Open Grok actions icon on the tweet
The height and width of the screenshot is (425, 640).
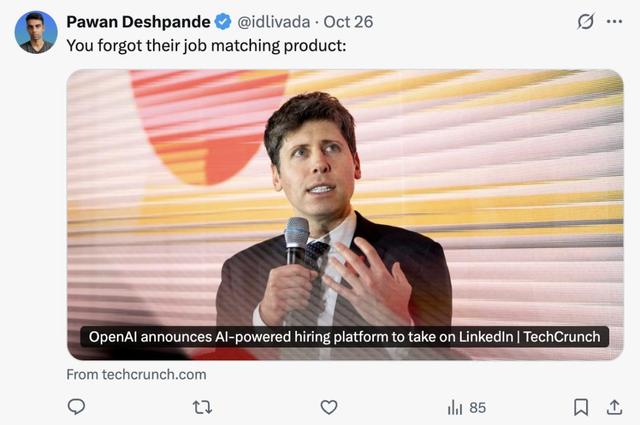pos(586,22)
